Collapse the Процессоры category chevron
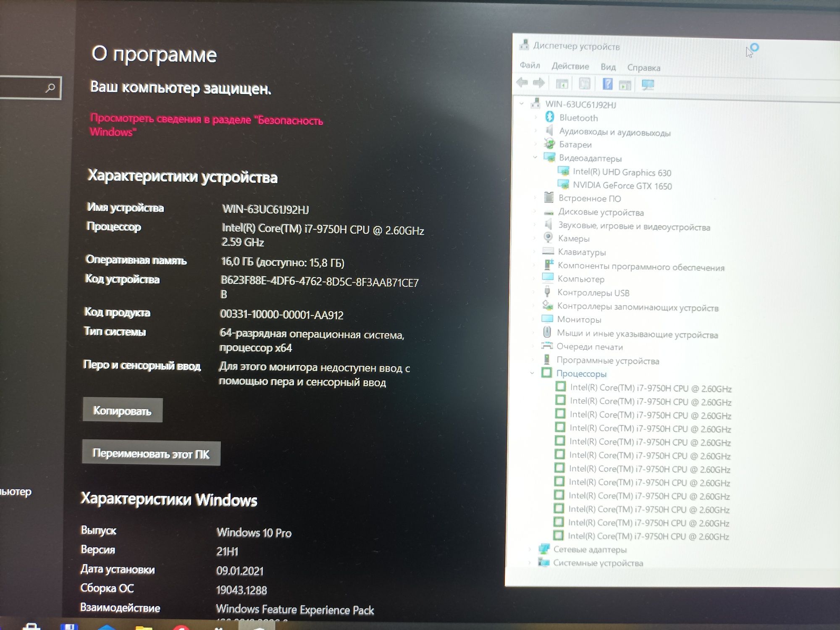Image resolution: width=840 pixels, height=630 pixels. [x=532, y=373]
